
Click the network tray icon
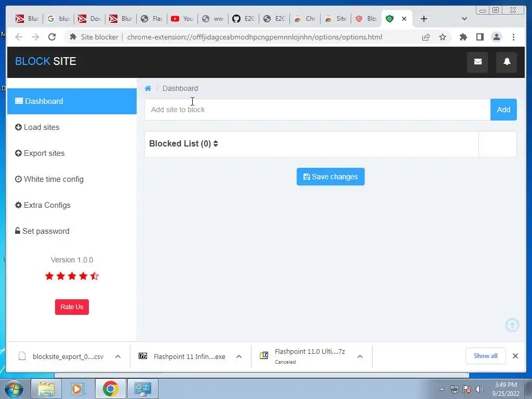coord(454,389)
